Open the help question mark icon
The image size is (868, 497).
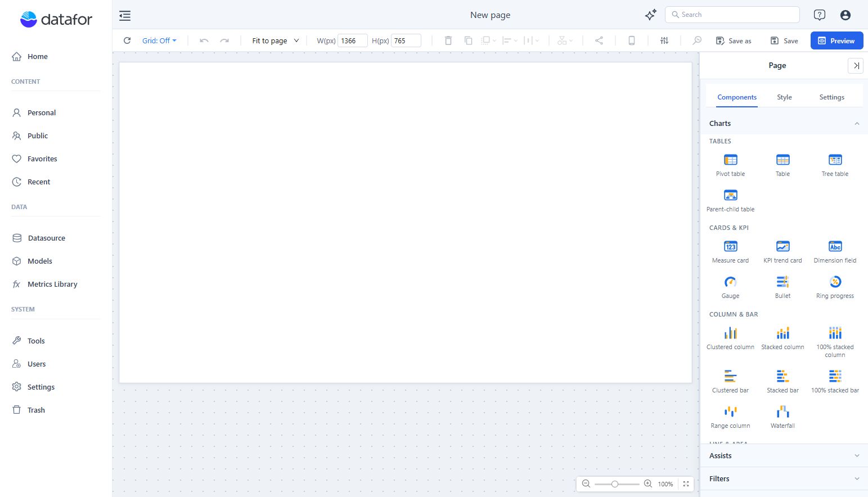pos(819,15)
